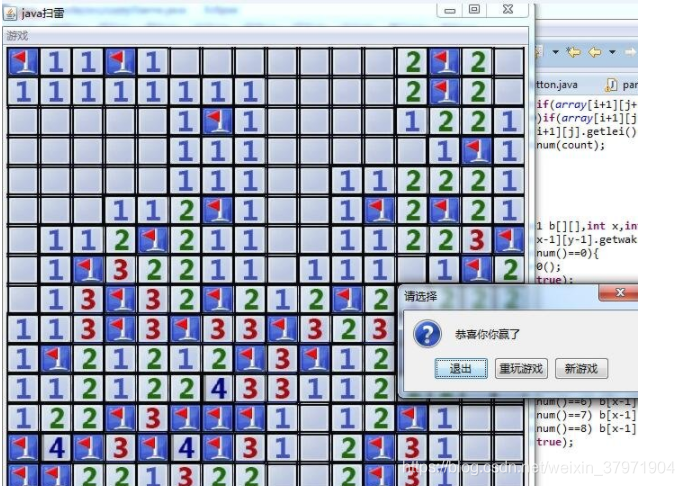Viewport: 684px width, 486px height.
Task: Open the dropdown beside Eclipse's Back arrow
Action: point(612,52)
